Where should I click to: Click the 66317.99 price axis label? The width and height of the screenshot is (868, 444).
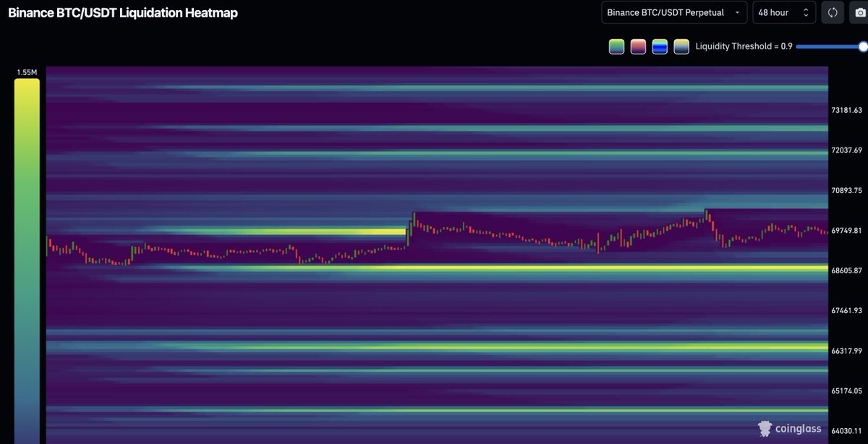pos(847,351)
